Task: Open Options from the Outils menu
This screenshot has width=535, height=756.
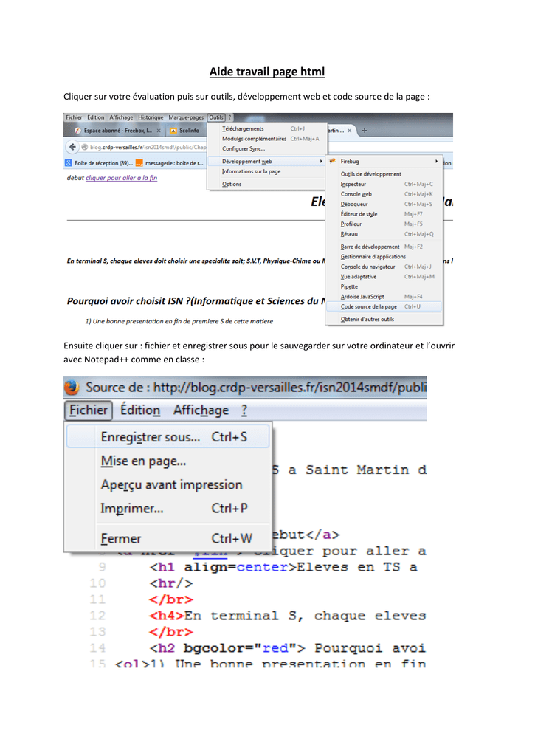Action: pos(266,184)
